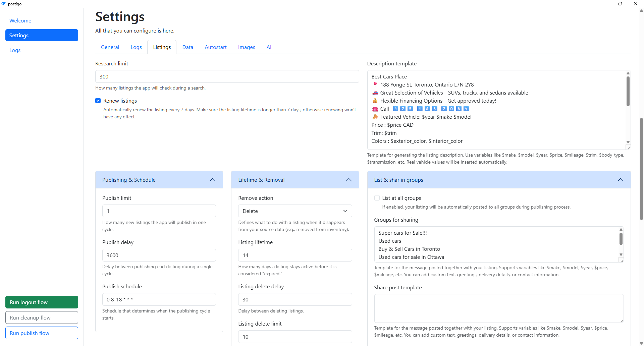Open the Remove action dropdown
Viewport: 644px width, 346px height.
point(294,211)
